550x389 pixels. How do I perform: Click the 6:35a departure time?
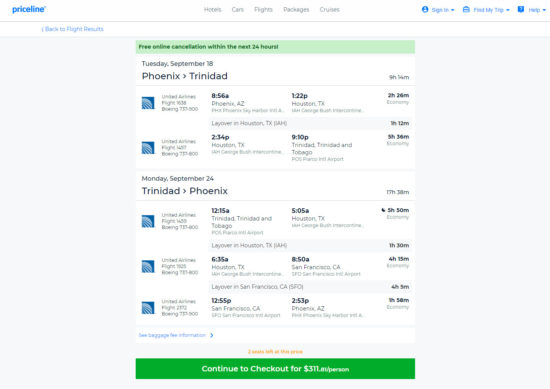(x=220, y=259)
